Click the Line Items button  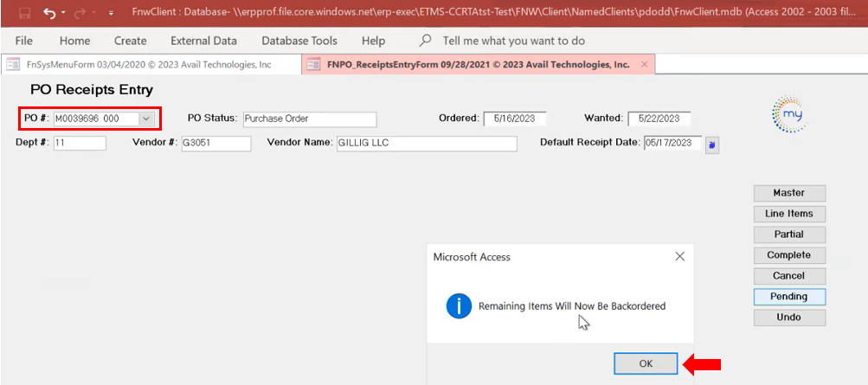click(788, 214)
